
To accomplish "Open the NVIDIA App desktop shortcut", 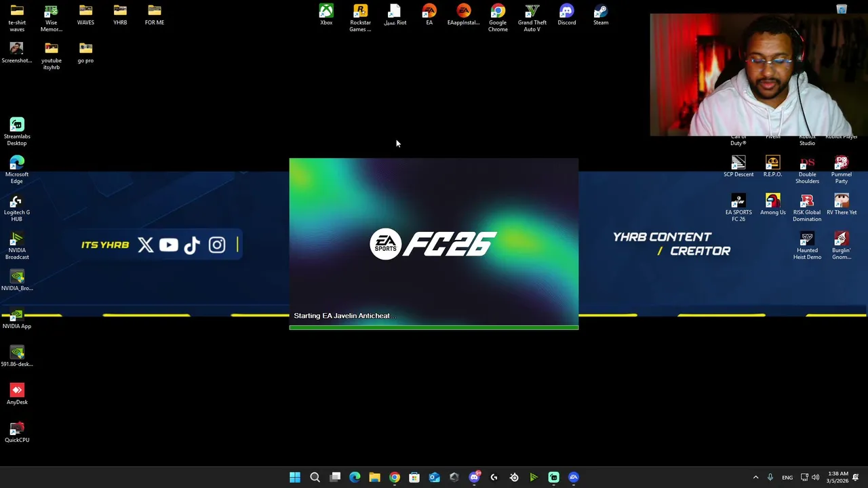I will point(17,319).
